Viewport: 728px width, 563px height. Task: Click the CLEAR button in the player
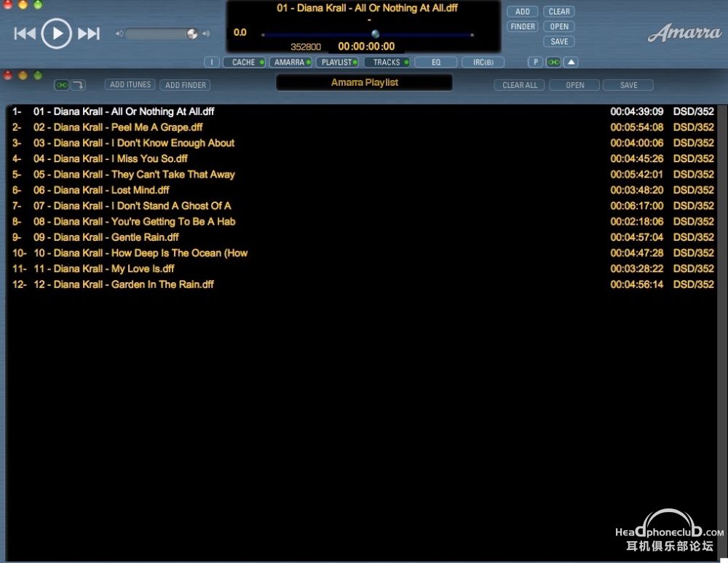(x=559, y=12)
